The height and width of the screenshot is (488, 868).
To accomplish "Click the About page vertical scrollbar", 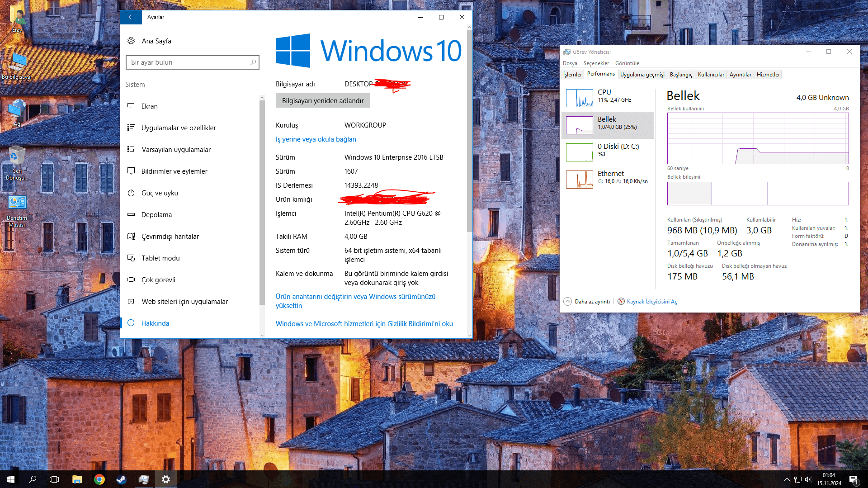I will click(x=469, y=131).
